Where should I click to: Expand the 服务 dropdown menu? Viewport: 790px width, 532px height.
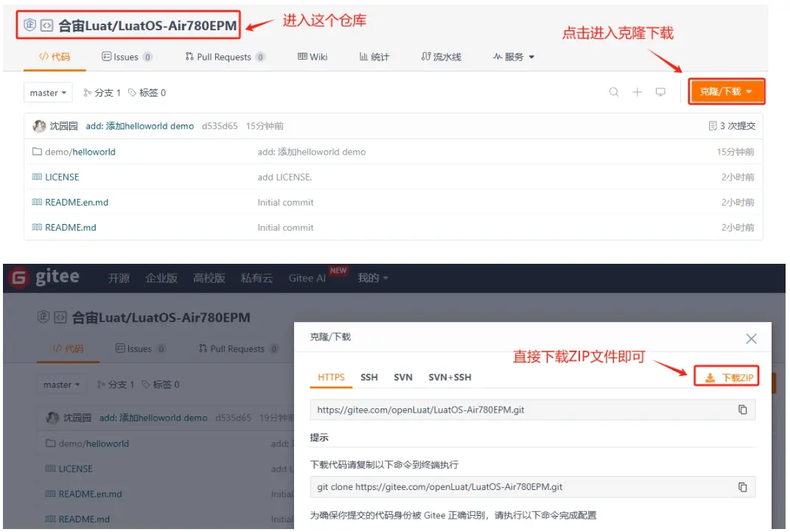(514, 57)
